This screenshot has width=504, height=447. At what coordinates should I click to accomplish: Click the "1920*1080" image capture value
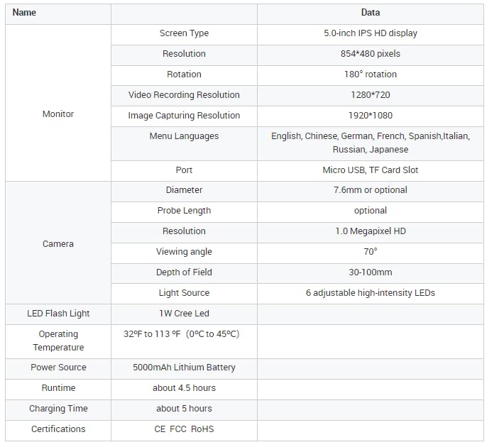point(370,116)
